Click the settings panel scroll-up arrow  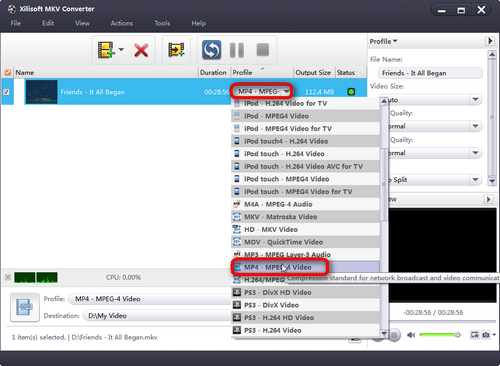coord(492,55)
